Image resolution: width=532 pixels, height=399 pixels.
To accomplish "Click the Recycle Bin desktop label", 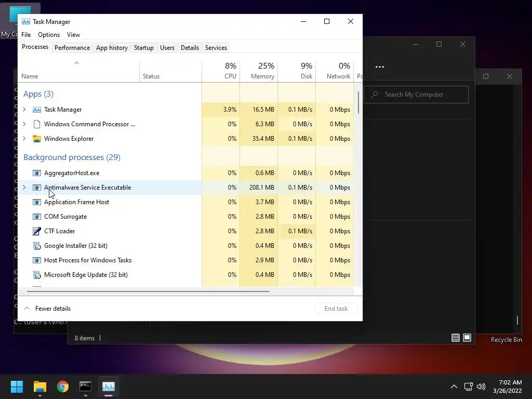I will (x=506, y=340).
